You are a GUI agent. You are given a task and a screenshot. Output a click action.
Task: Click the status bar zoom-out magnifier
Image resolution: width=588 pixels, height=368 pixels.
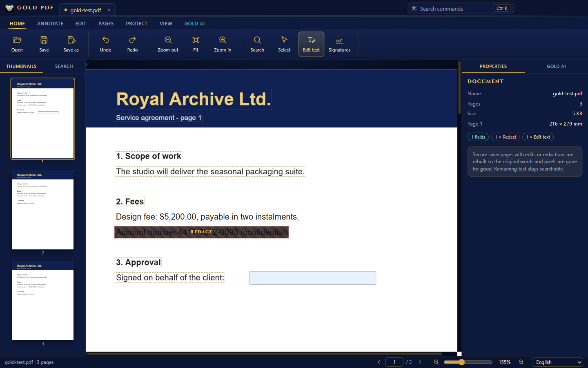click(x=436, y=362)
